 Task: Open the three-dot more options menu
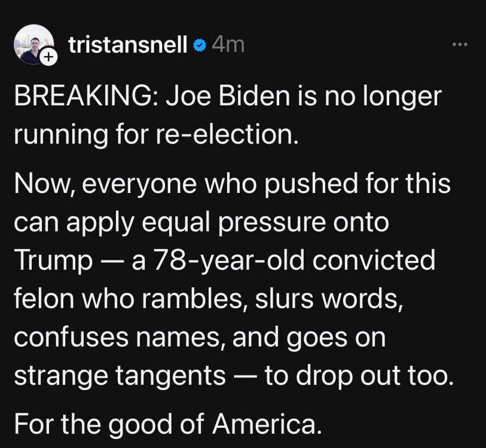(x=458, y=45)
